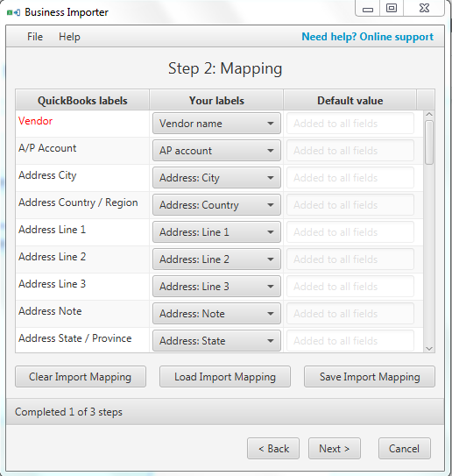Click Load Import Mapping button

click(x=225, y=377)
